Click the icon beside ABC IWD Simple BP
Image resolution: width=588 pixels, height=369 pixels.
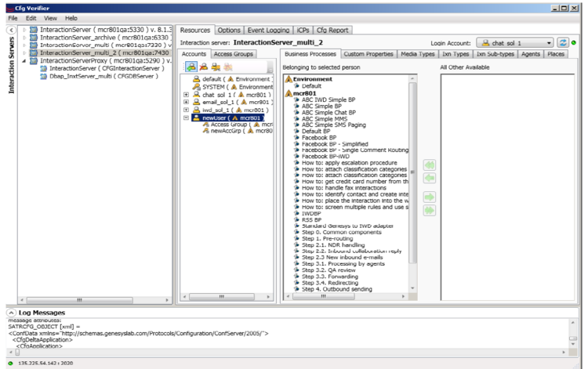coord(296,99)
